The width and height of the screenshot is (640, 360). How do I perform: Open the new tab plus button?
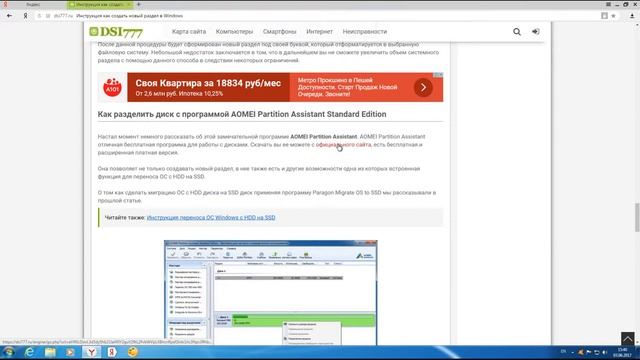pos(138,4)
